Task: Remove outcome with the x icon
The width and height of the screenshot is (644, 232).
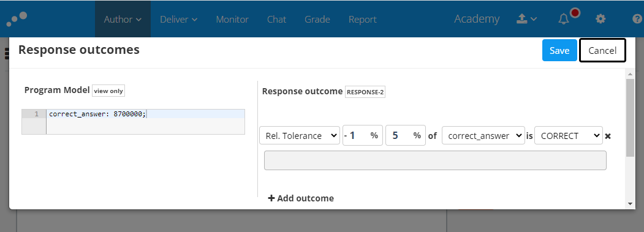Action: click(x=608, y=136)
